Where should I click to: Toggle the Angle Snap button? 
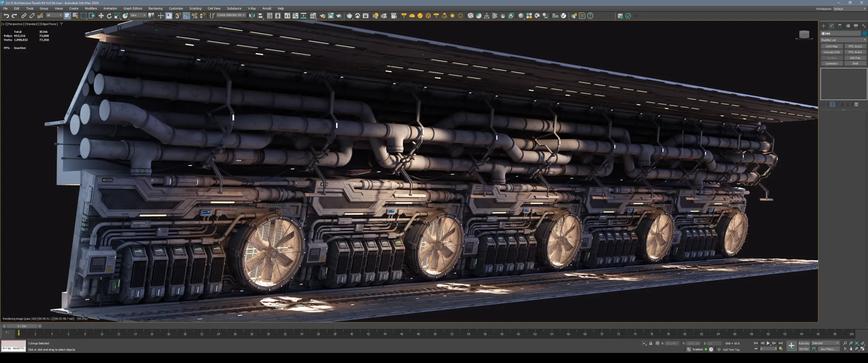pos(186,16)
